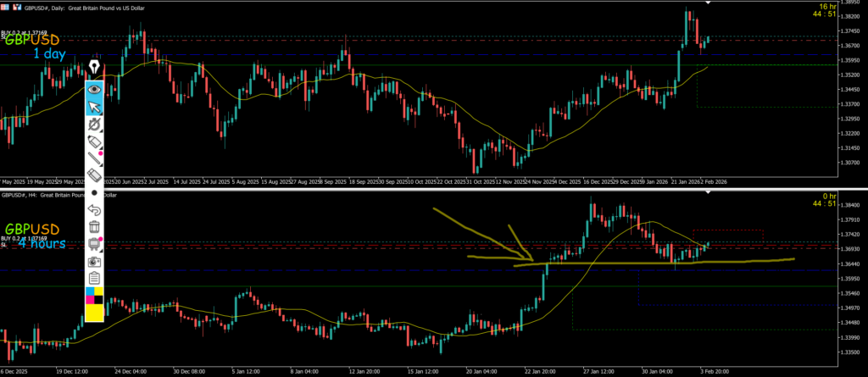Undo the last drawing with the undo arrow
Viewport: 868px width, 377px height.
[95, 210]
